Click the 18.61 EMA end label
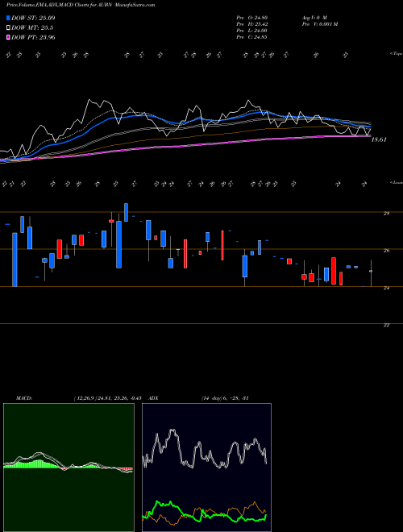The height and width of the screenshot is (532, 403). pos(379,139)
